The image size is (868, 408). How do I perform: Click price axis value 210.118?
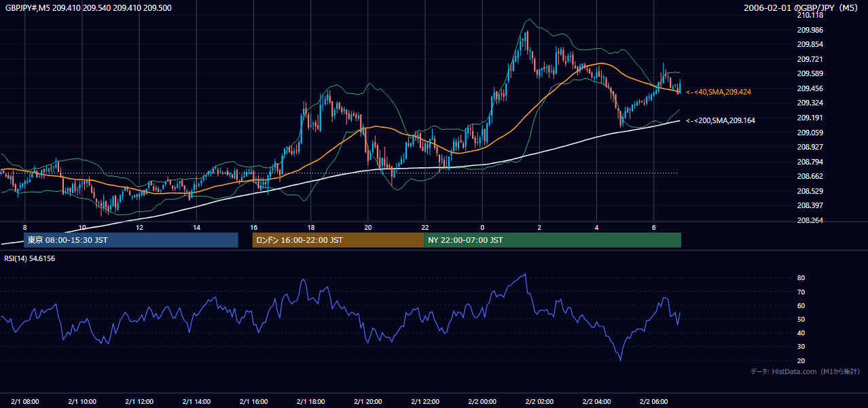[x=810, y=15]
